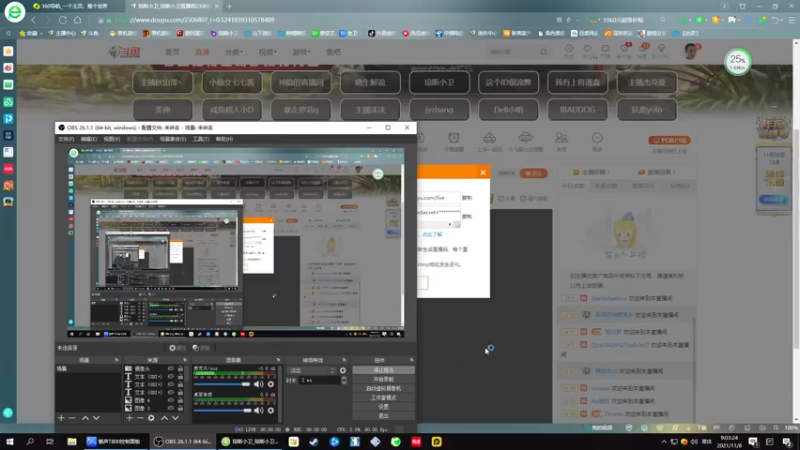Open File Explorer from taskbar
The image size is (800, 450).
click(x=71, y=441)
